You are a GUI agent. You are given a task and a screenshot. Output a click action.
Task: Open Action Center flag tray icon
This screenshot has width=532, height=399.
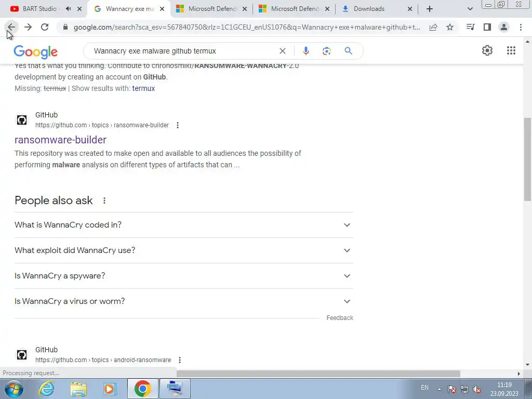click(x=451, y=389)
